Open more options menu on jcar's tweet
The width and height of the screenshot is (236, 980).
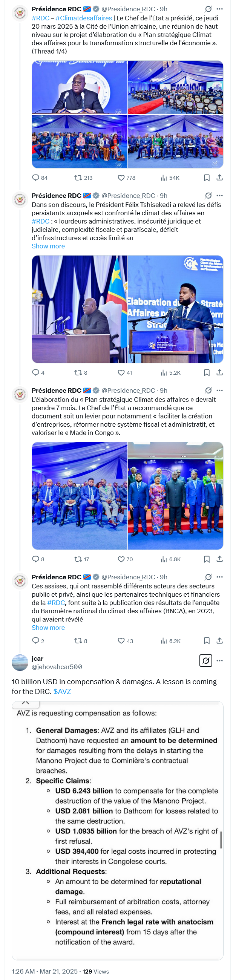[x=220, y=660]
